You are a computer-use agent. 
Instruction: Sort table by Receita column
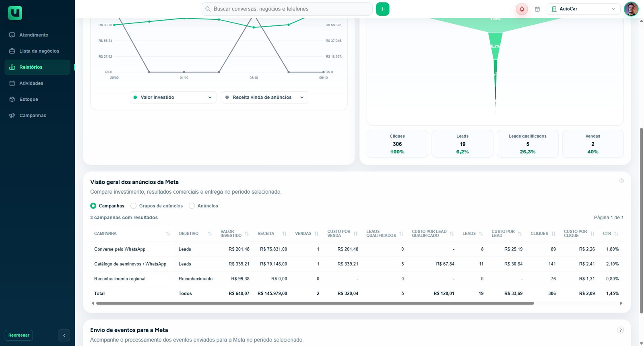pyautogui.click(x=284, y=234)
